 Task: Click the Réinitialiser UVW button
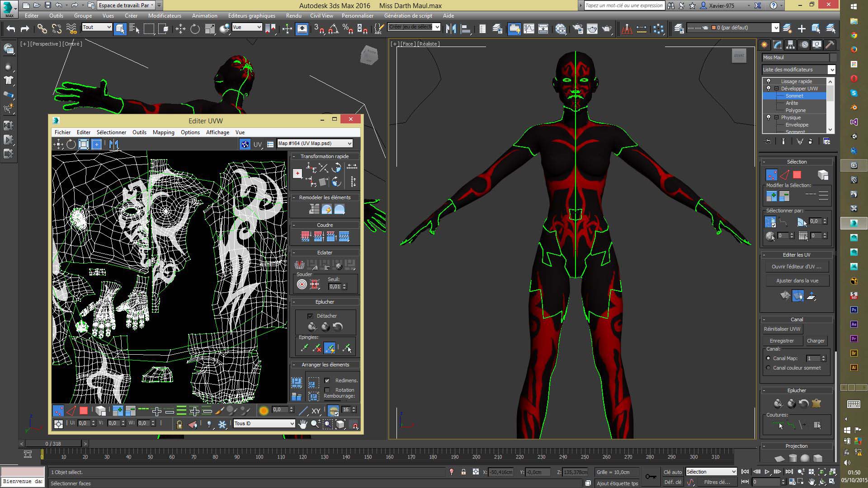[782, 329]
